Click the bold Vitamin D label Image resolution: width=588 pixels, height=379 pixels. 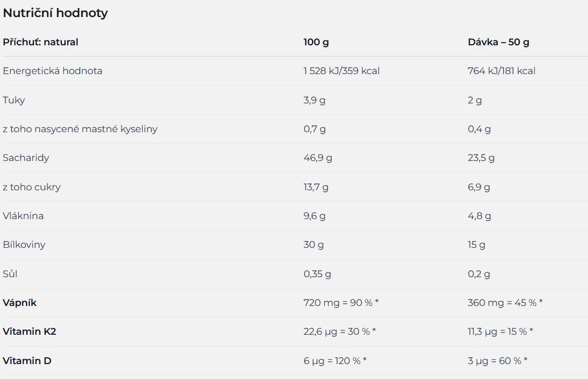pyautogui.click(x=27, y=361)
